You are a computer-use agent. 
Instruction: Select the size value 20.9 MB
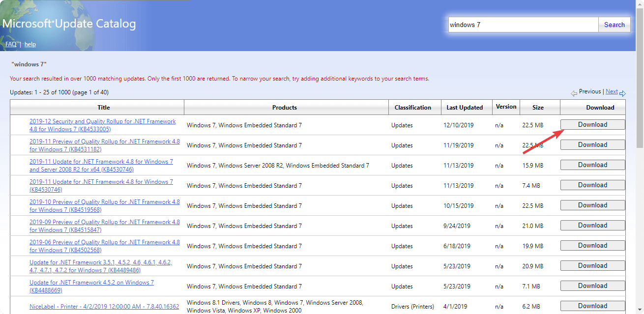[x=533, y=266]
